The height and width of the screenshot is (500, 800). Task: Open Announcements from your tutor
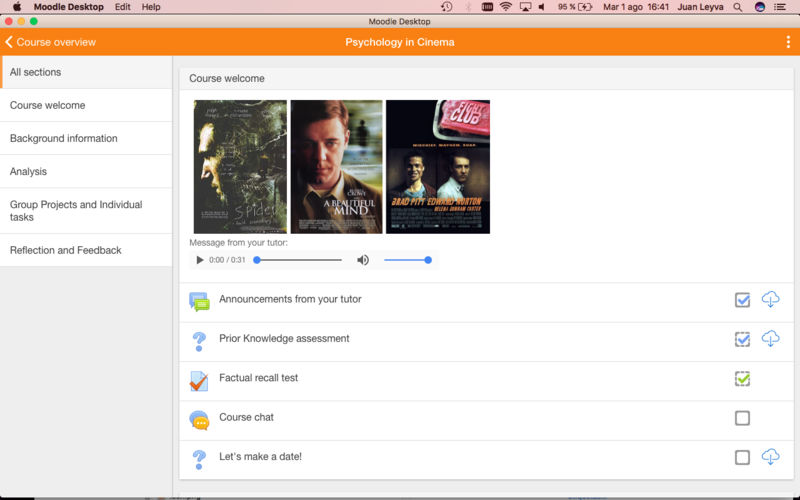(290, 299)
